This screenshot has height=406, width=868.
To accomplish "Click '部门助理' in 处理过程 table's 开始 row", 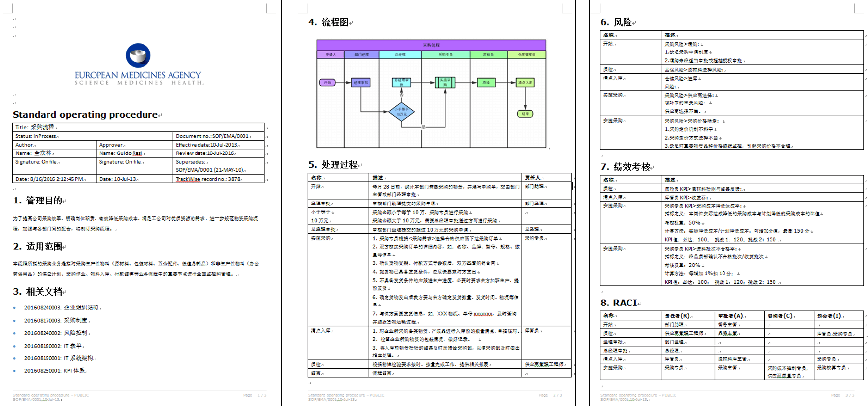I will click(x=534, y=186).
